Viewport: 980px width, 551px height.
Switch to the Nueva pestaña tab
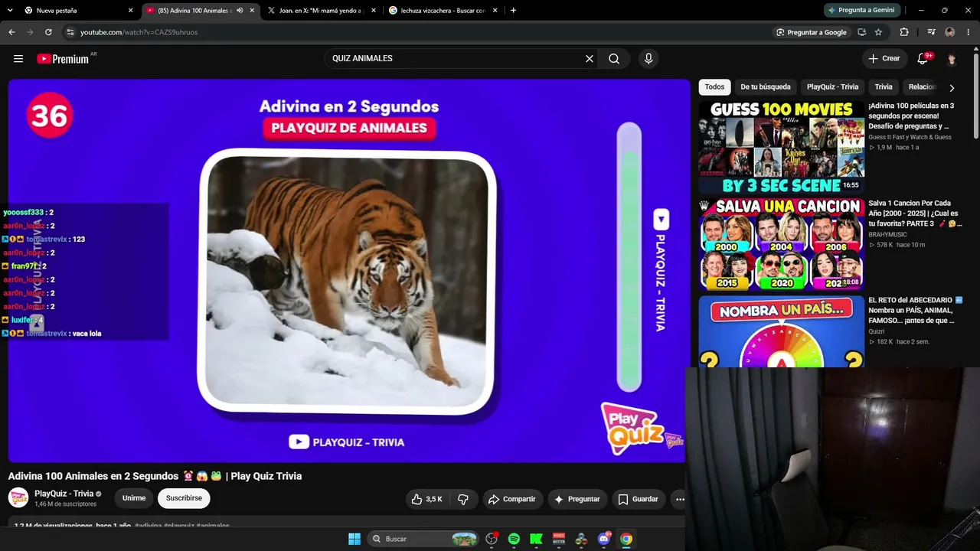point(78,11)
